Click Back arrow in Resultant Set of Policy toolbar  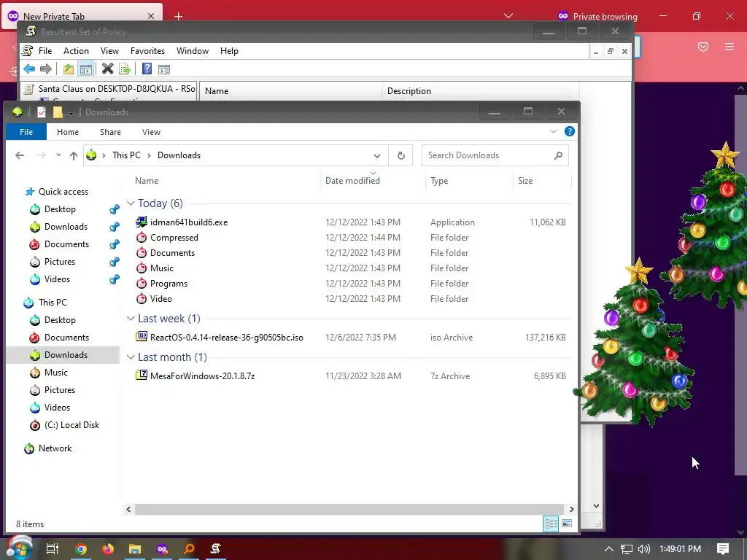click(x=29, y=69)
